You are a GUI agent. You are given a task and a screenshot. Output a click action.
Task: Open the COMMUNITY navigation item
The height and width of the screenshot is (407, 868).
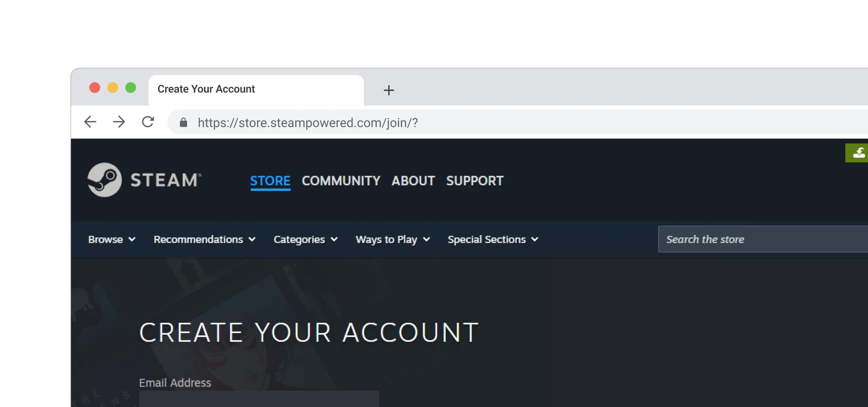point(341,181)
